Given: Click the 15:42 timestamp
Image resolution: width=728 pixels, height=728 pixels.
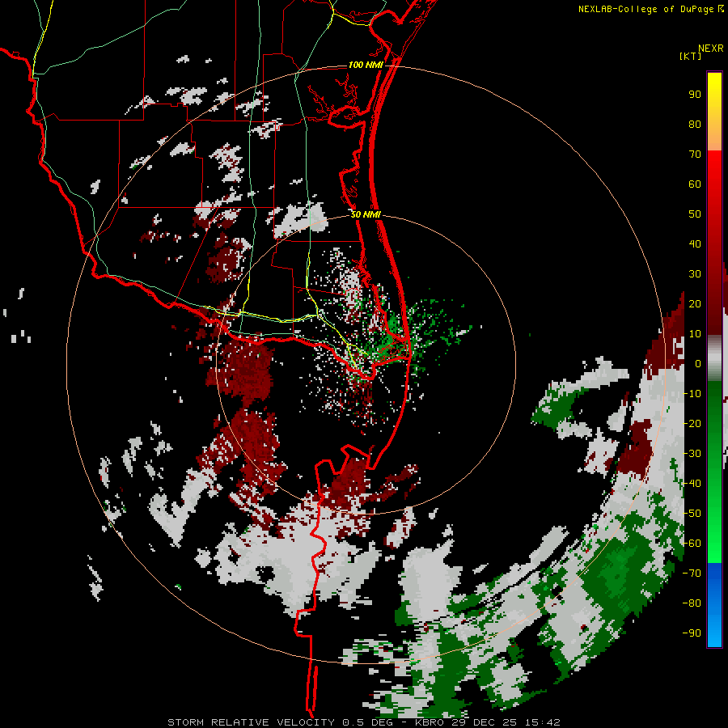Looking at the screenshot, I should coord(543,722).
